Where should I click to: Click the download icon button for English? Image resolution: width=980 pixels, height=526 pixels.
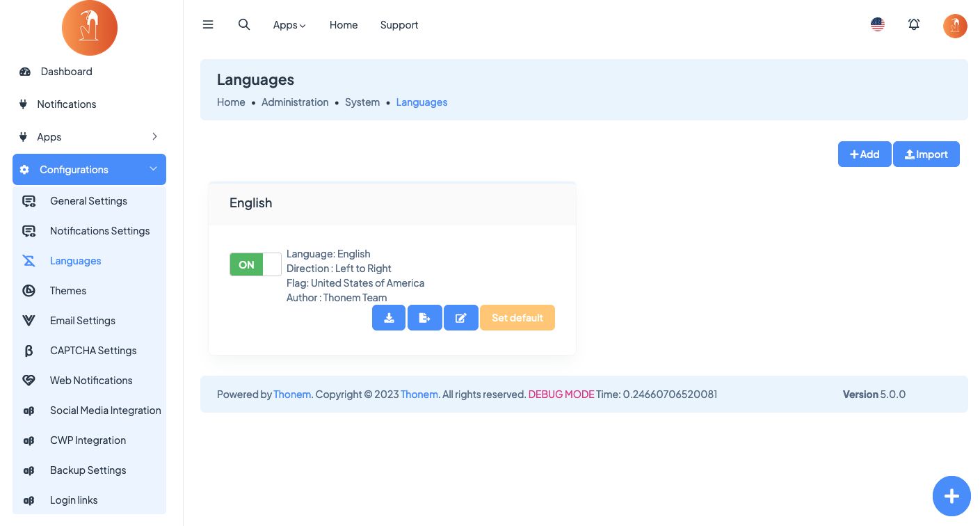[389, 318]
